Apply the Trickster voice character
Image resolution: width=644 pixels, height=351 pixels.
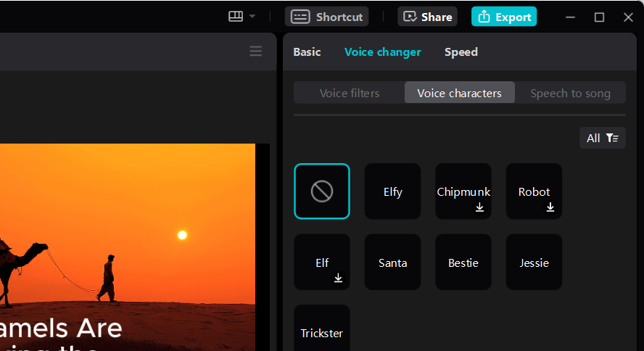322,328
